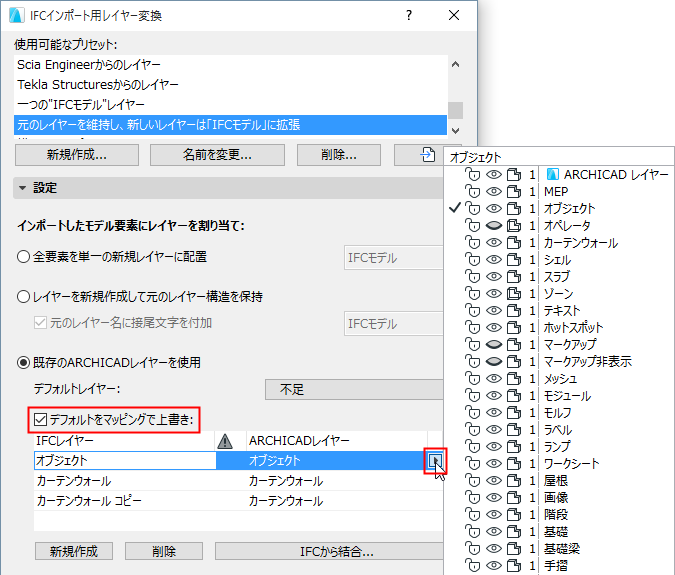
Task: Click the lock icon in the シェル row
Action: click(472, 260)
